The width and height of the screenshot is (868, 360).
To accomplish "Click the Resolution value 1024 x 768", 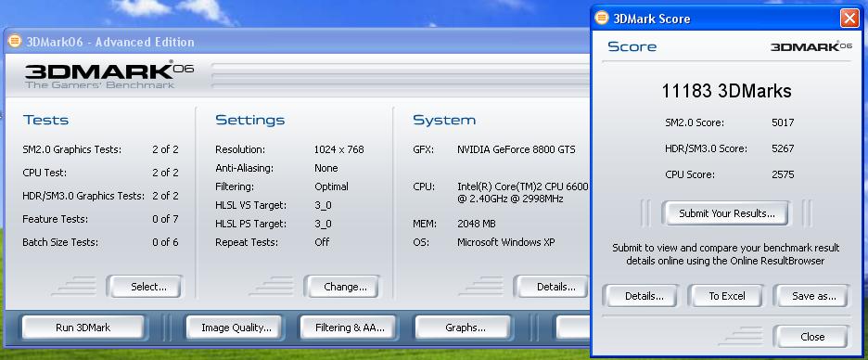I will pos(338,149).
